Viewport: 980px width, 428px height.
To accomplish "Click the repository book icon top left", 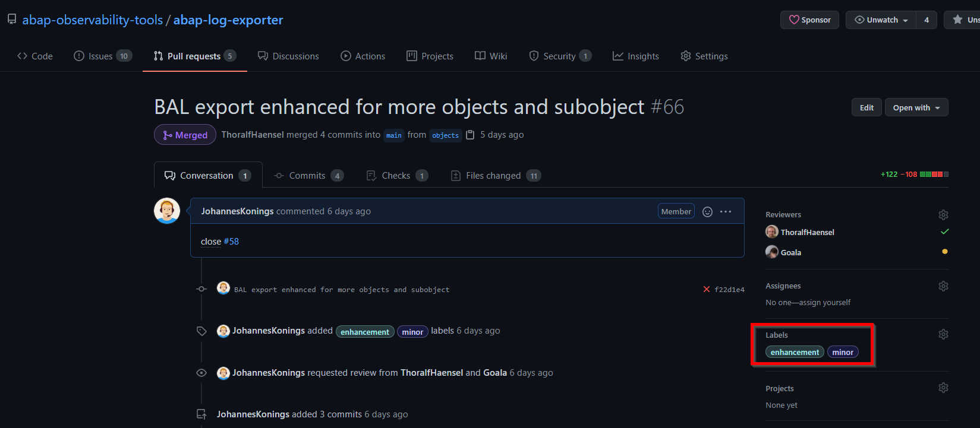I will pos(11,18).
